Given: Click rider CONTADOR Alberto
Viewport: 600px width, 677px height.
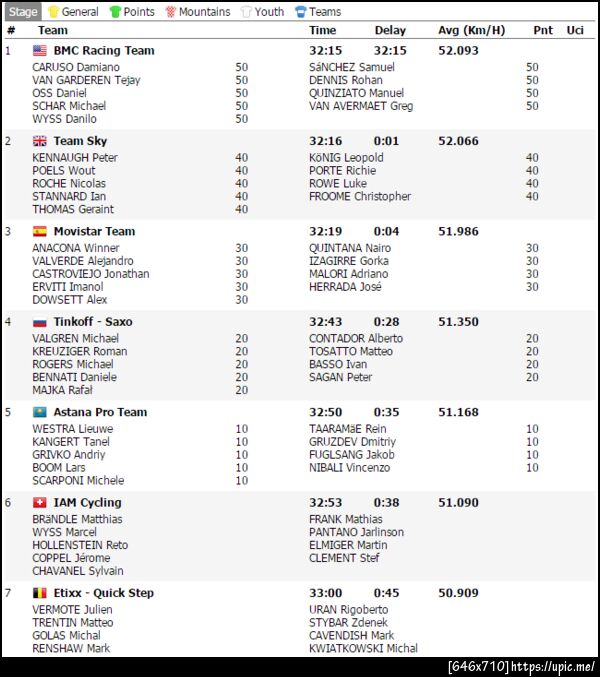Looking at the screenshot, I should (356, 338).
